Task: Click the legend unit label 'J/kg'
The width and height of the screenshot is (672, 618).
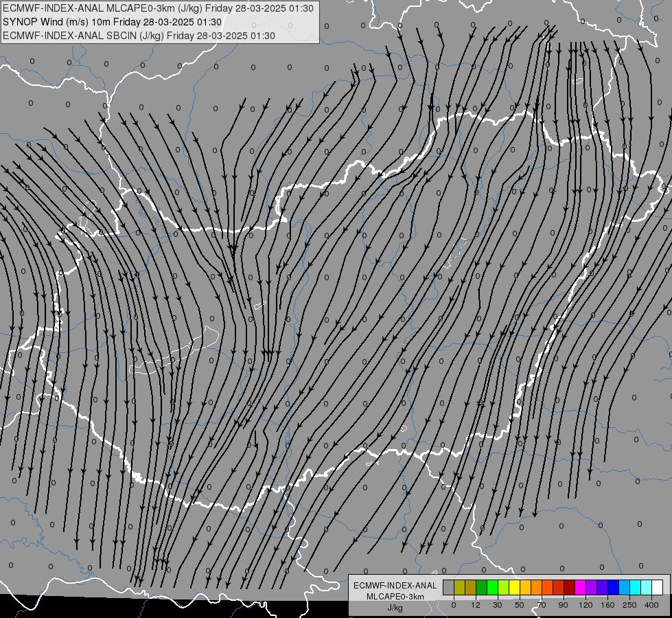Action: (395, 608)
